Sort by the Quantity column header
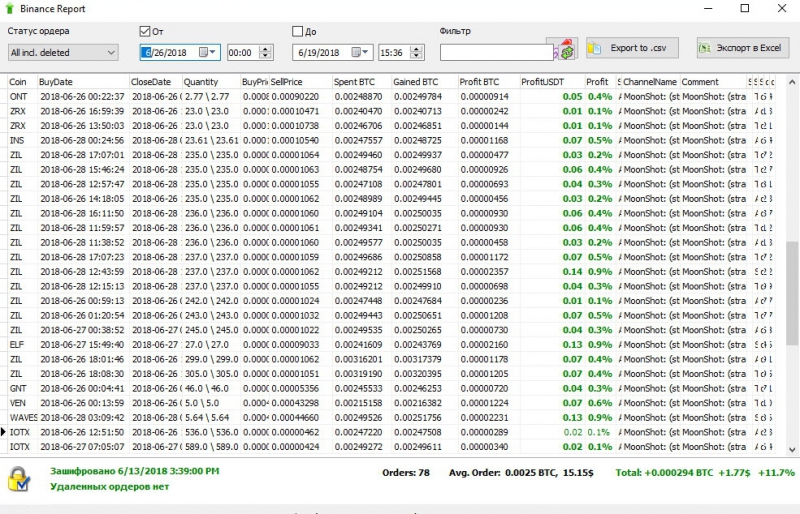This screenshot has width=800, height=514. pyautogui.click(x=211, y=82)
